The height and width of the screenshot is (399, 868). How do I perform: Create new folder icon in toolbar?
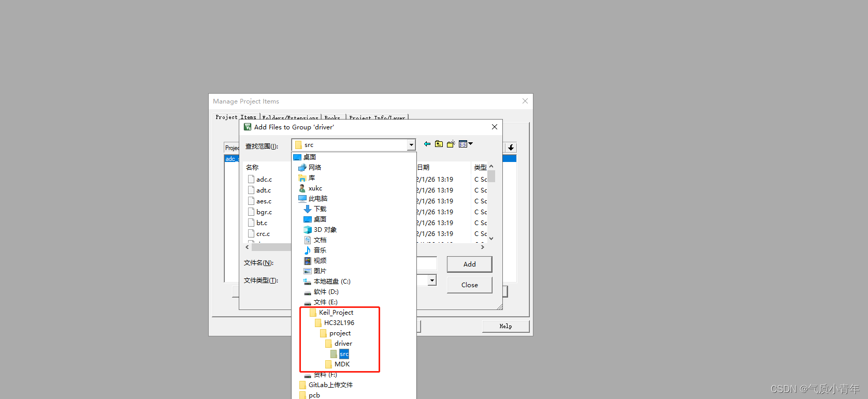click(451, 144)
